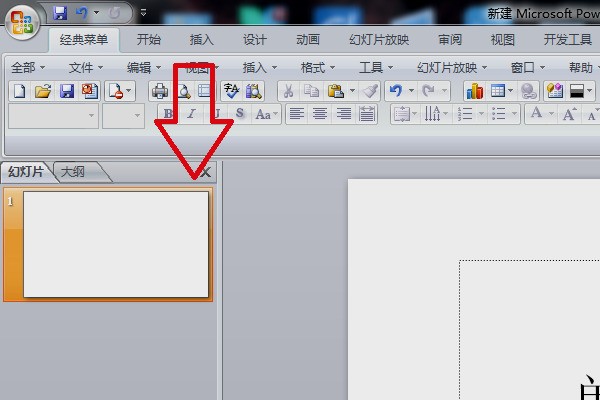Open the 格式 classic menu
Screen dimensions: 600x400
[x=318, y=68]
